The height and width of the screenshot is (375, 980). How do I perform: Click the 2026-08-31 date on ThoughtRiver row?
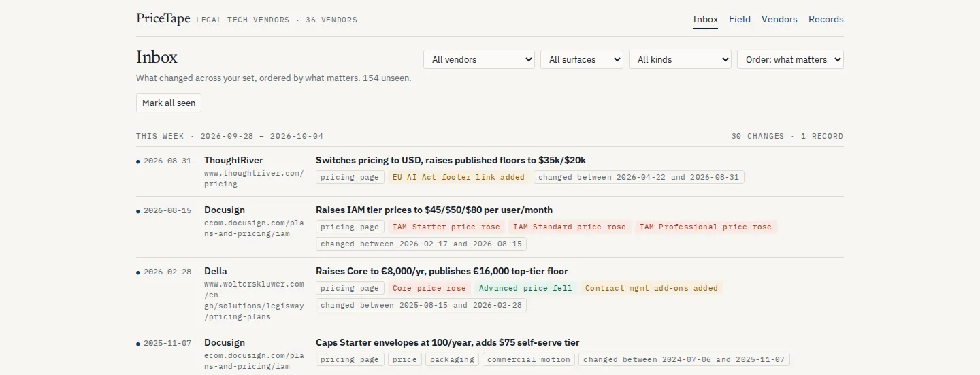point(167,161)
